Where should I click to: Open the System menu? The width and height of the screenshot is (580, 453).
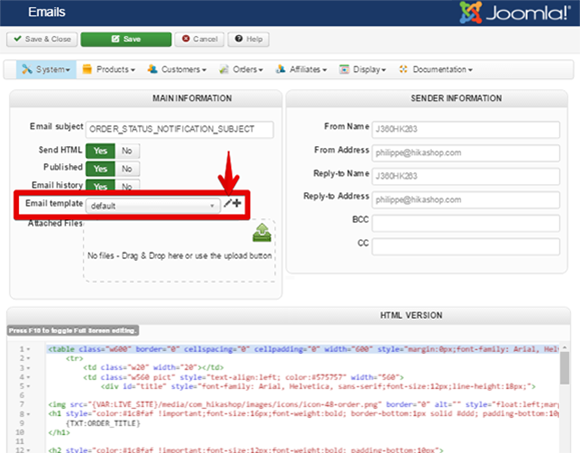[46, 69]
